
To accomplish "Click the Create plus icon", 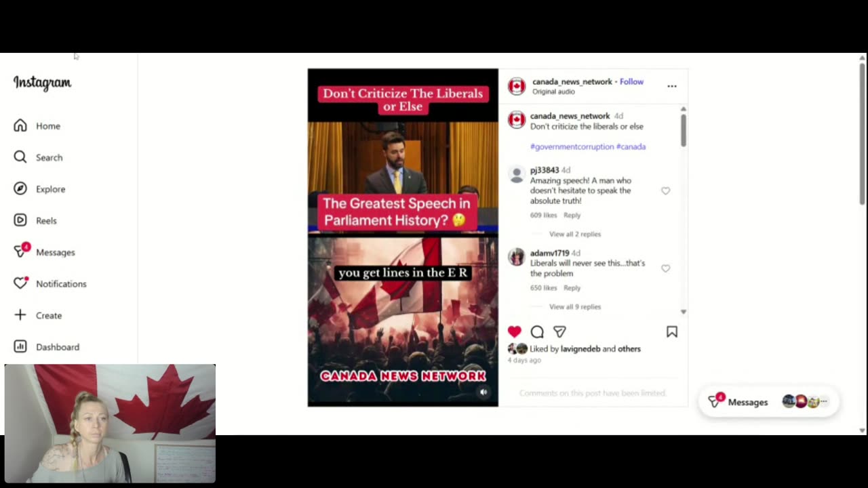I will pyautogui.click(x=20, y=314).
